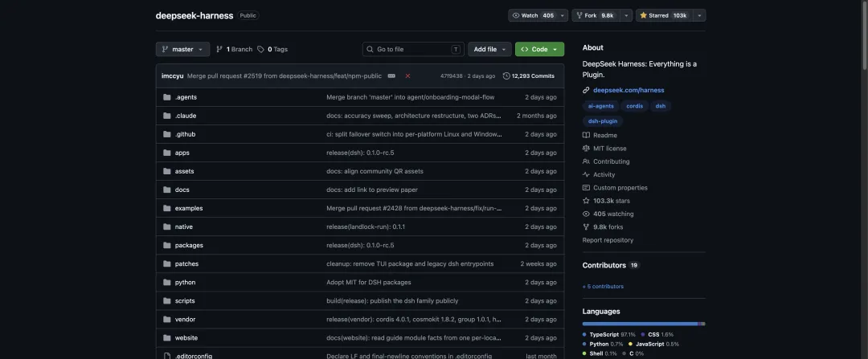Click the Python 0.7% language entry
Image resolution: width=868 pixels, height=359 pixels.
pos(602,344)
